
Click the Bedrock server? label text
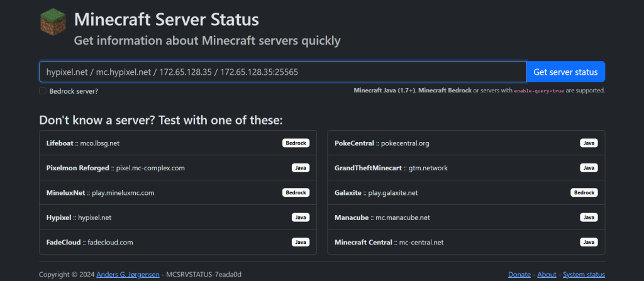pos(74,91)
